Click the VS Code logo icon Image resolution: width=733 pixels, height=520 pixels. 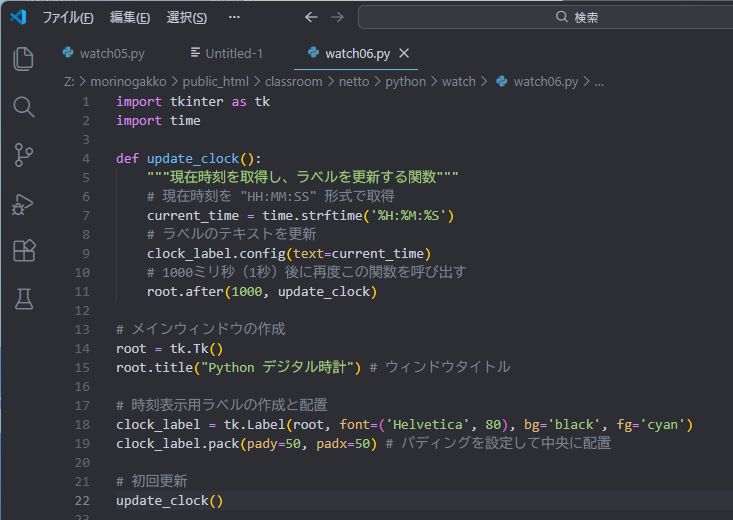17,17
